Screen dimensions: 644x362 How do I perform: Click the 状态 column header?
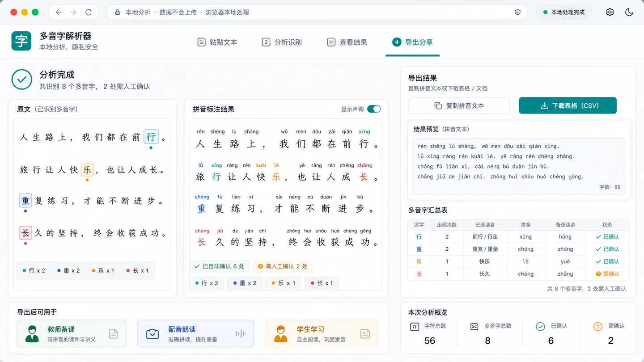pyautogui.click(x=607, y=225)
